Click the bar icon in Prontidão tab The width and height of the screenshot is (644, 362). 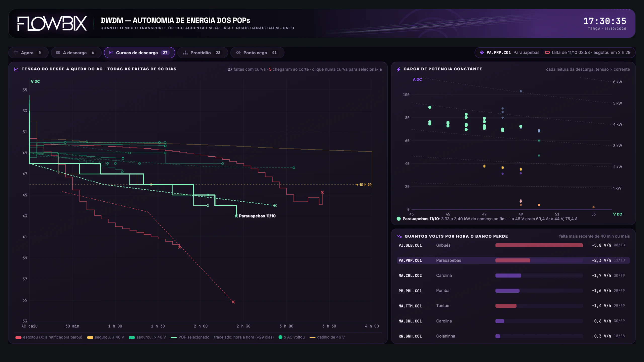click(x=185, y=53)
